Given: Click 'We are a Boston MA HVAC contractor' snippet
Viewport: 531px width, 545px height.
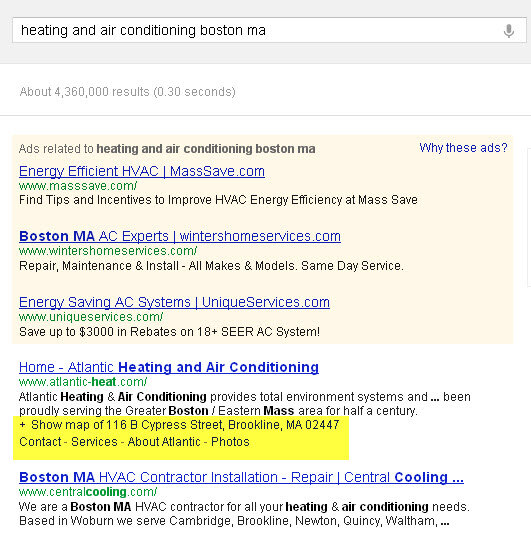Looking at the screenshot, I should click(244, 514).
